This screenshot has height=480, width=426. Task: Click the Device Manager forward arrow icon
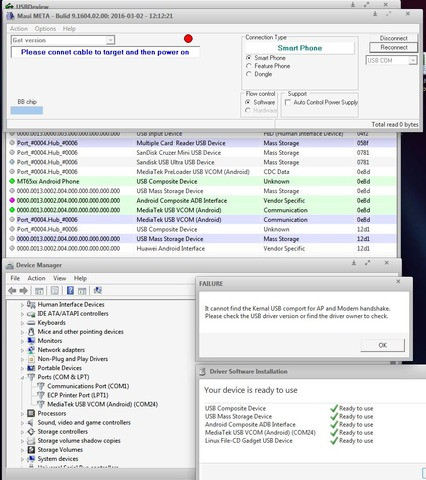23,291
